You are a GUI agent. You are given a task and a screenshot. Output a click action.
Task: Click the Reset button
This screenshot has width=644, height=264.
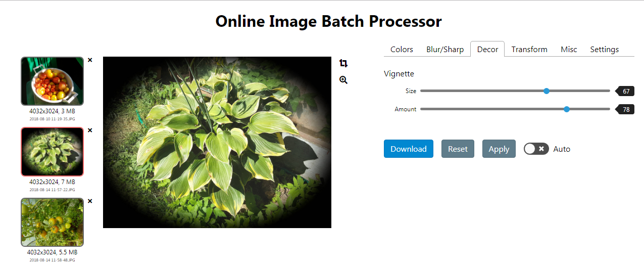point(458,149)
